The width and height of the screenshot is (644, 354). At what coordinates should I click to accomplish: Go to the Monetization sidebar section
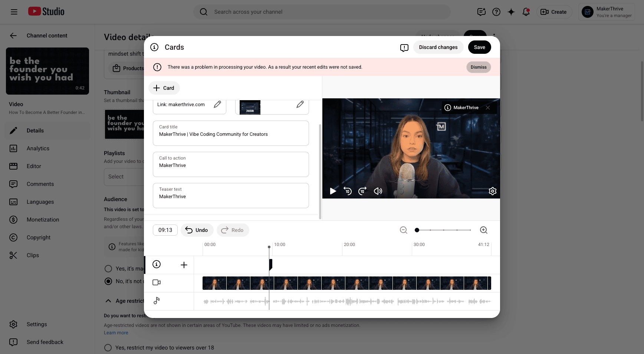pyautogui.click(x=47, y=220)
